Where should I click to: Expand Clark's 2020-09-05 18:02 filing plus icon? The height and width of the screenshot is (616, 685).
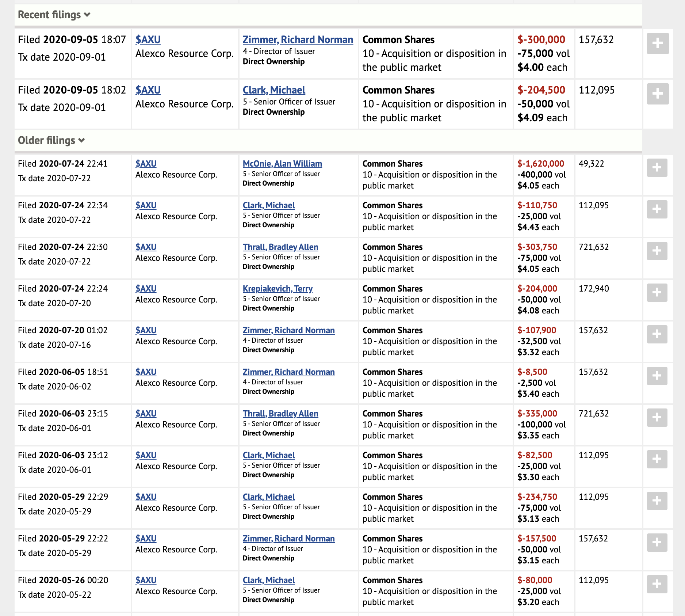(x=658, y=94)
